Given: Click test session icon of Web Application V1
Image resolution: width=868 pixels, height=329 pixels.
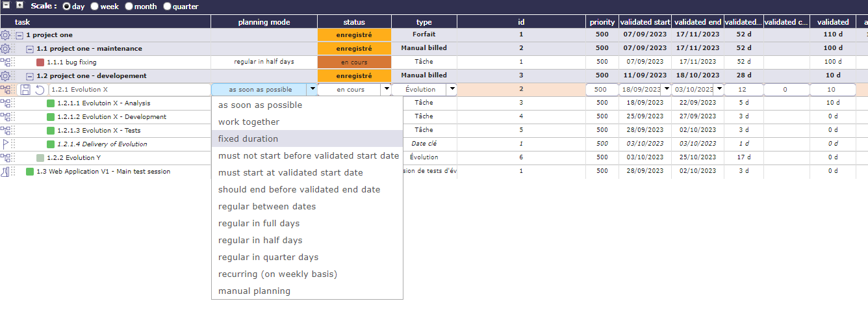Looking at the screenshot, I should tap(5, 172).
